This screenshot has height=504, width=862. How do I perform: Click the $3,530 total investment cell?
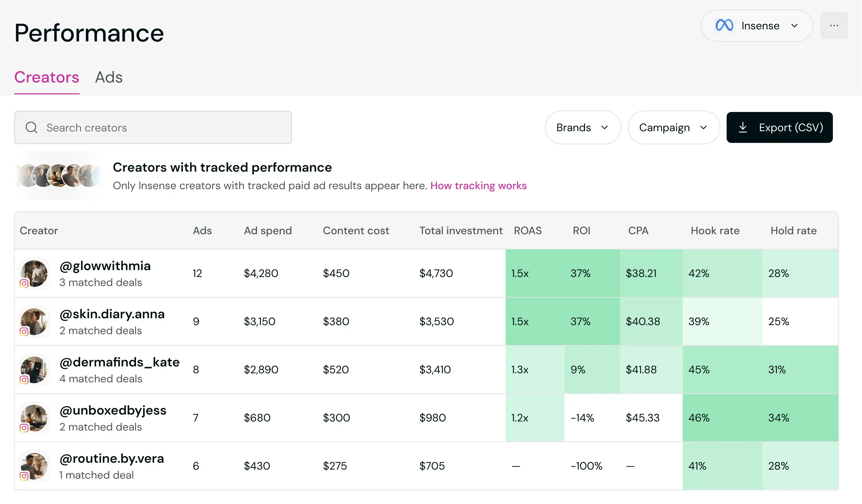(x=436, y=321)
